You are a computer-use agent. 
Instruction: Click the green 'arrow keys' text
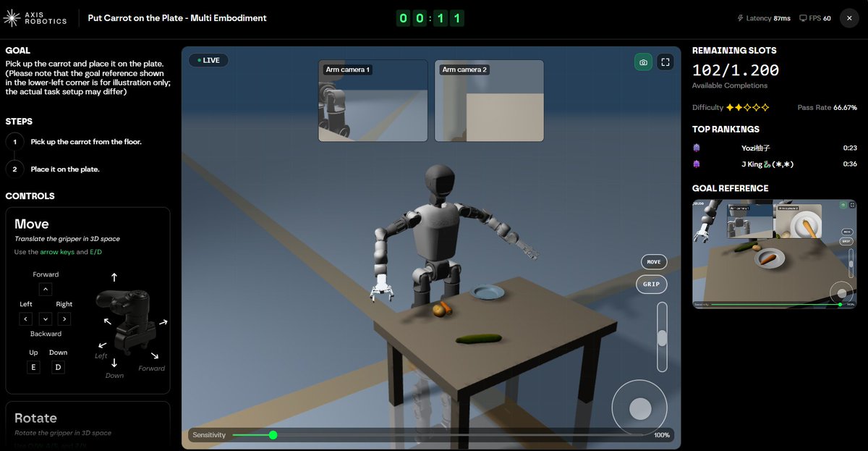[x=57, y=252]
